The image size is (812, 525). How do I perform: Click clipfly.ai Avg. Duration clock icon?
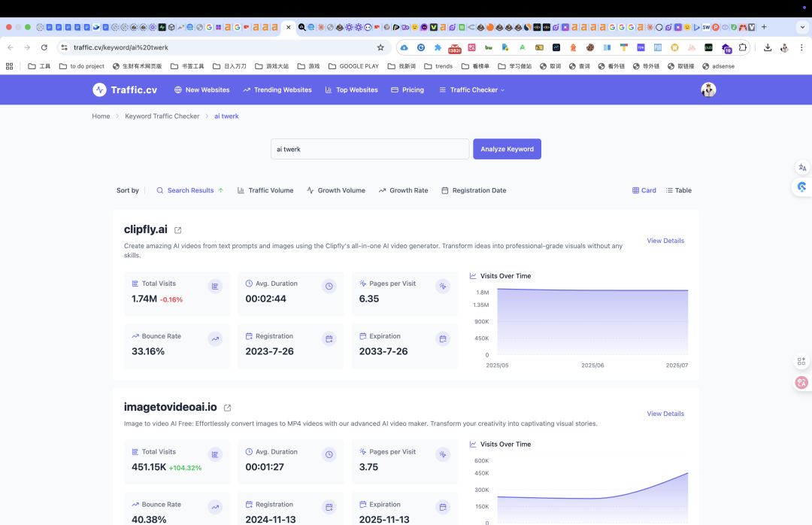pos(329,286)
